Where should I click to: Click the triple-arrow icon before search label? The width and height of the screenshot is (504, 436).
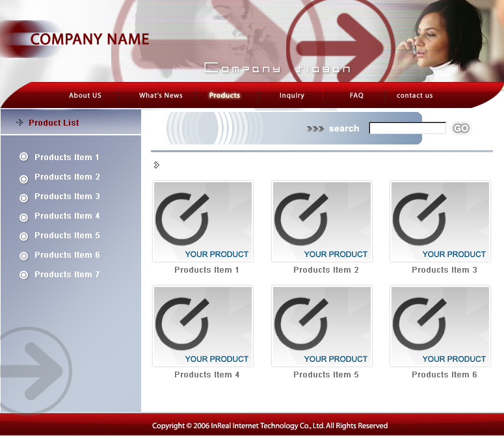315,129
